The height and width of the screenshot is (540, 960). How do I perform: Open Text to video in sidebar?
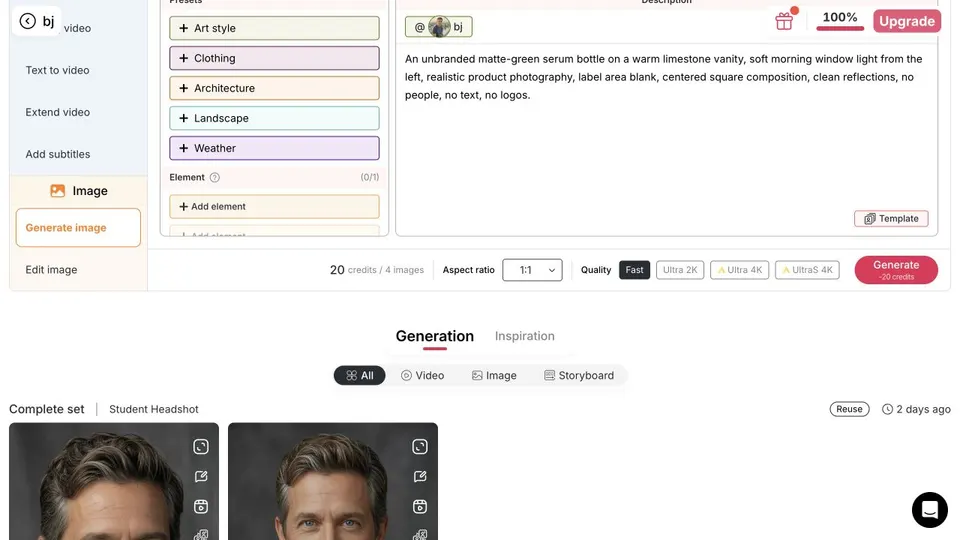[58, 70]
